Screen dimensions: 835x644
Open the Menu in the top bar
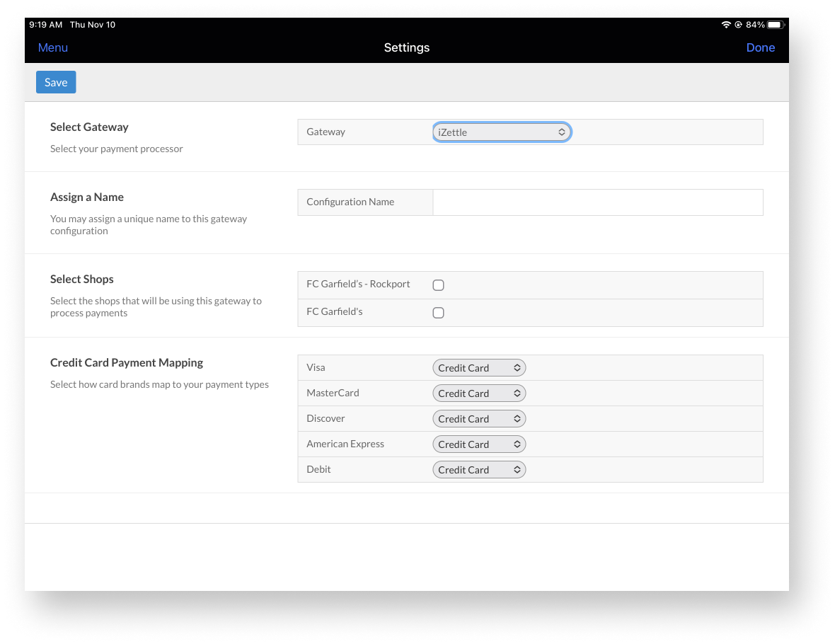coord(53,47)
